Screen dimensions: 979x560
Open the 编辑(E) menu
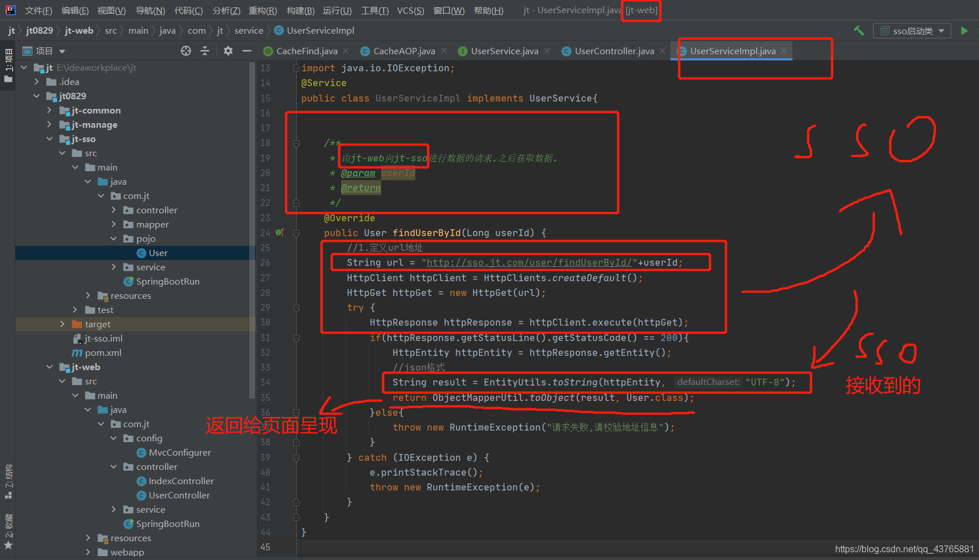point(75,10)
